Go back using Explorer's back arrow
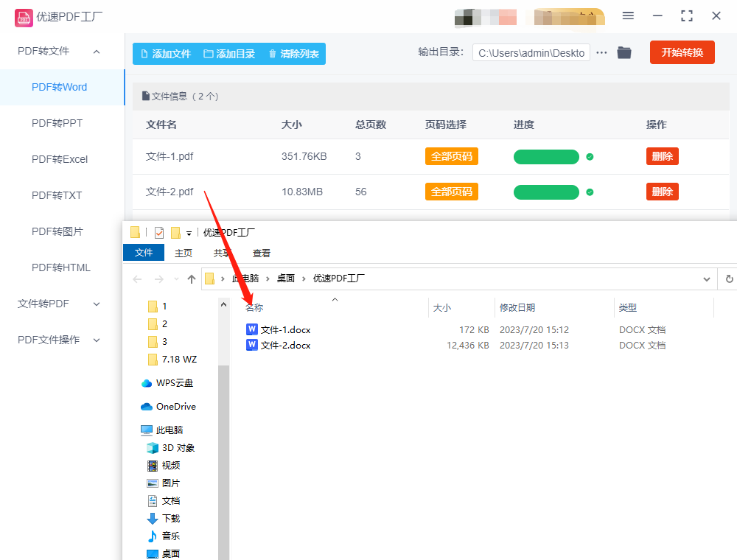Screen dimensions: 737x560 [137, 279]
